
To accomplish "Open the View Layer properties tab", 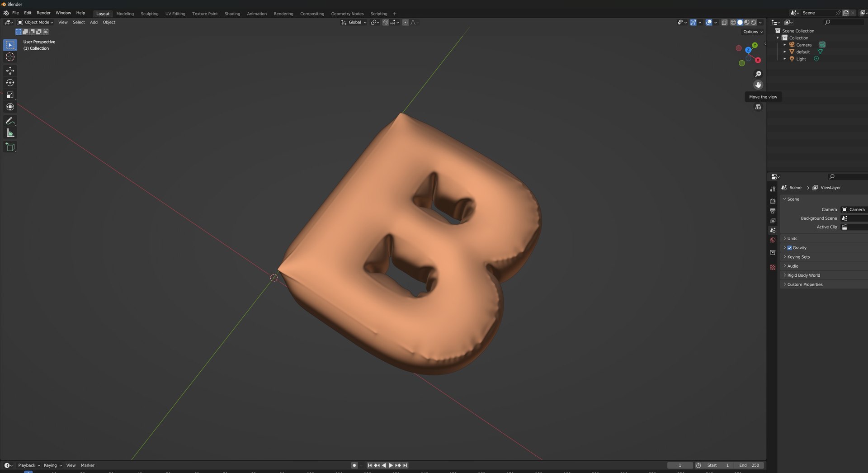I will pos(773,221).
